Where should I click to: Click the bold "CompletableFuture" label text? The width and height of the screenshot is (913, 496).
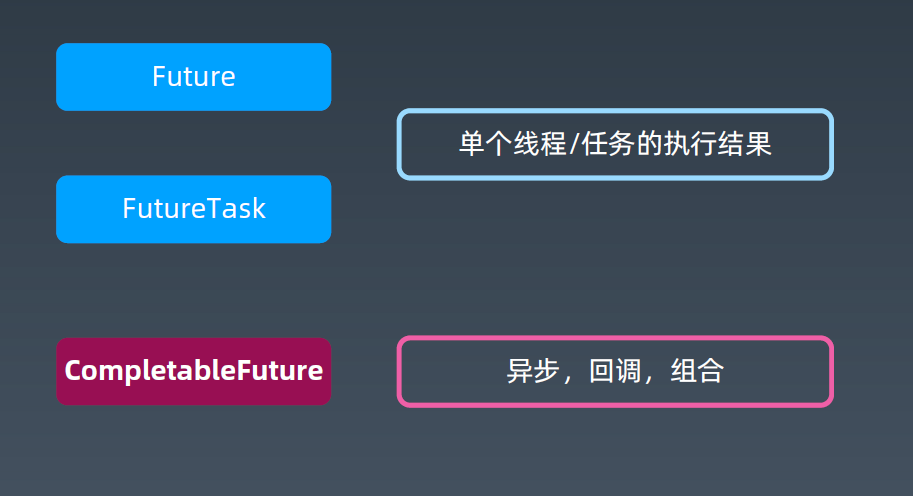[193, 371]
